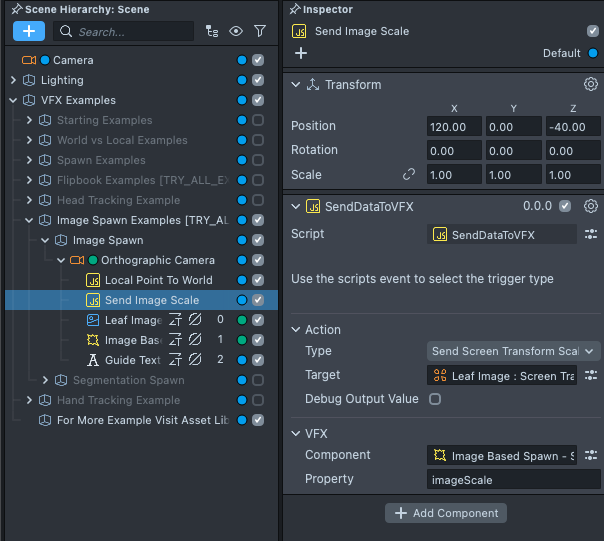This screenshot has height=541, width=604.
Task: Enable the Starting Examples object checkbox
Action: click(x=258, y=120)
